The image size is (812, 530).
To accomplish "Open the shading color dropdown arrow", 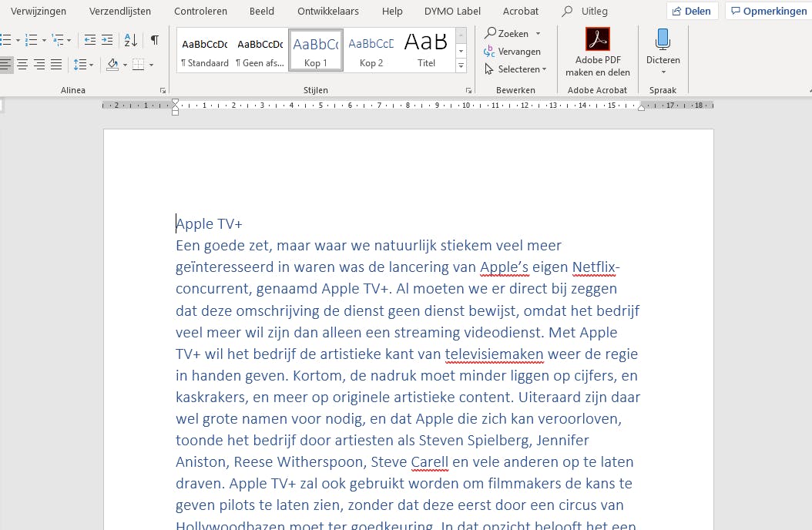I will pyautogui.click(x=125, y=65).
